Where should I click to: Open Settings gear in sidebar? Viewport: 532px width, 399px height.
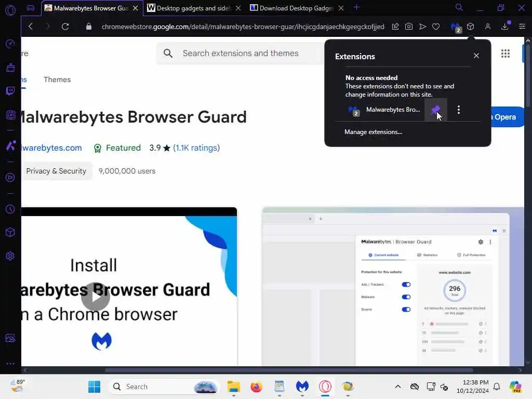tap(10, 256)
